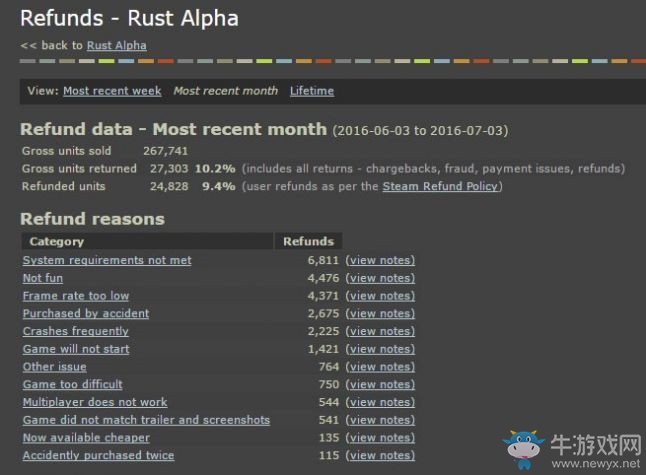View notes for Accidently purchased twice

pyautogui.click(x=380, y=455)
